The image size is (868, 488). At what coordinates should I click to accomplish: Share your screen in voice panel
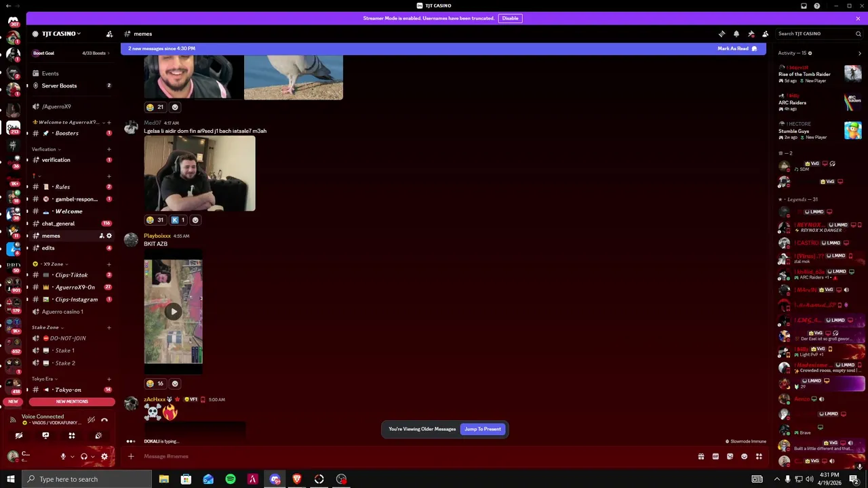coord(45,436)
